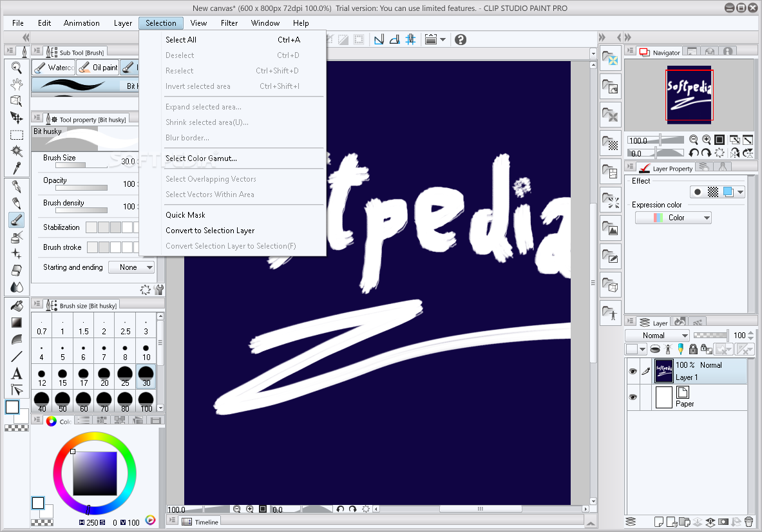
Task: Open Starting and ending None dropdown
Action: [x=131, y=267]
